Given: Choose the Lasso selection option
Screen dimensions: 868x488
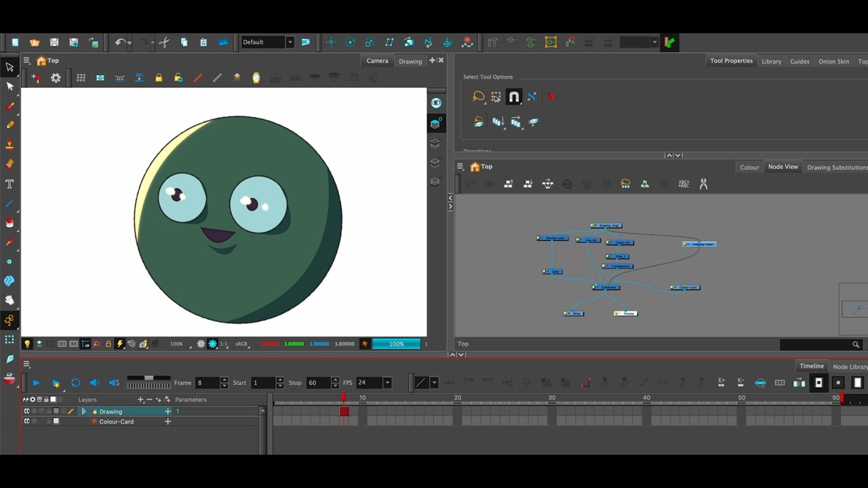Looking at the screenshot, I should tap(479, 97).
